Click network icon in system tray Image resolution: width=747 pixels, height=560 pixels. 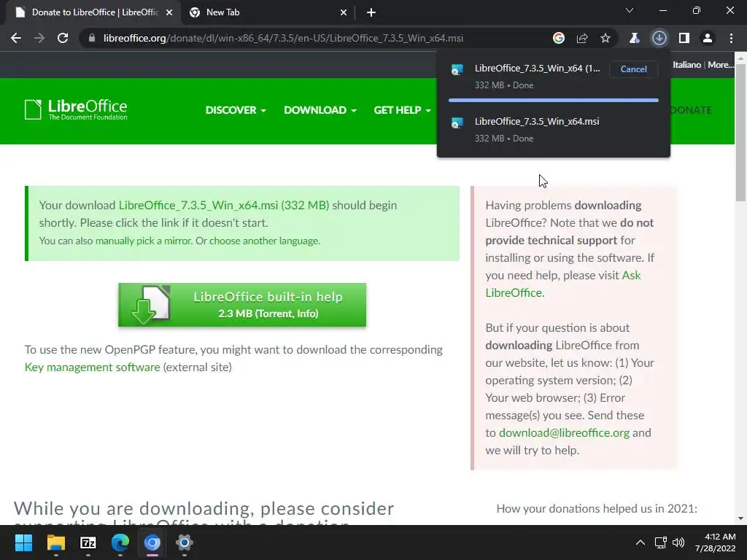coord(660,542)
